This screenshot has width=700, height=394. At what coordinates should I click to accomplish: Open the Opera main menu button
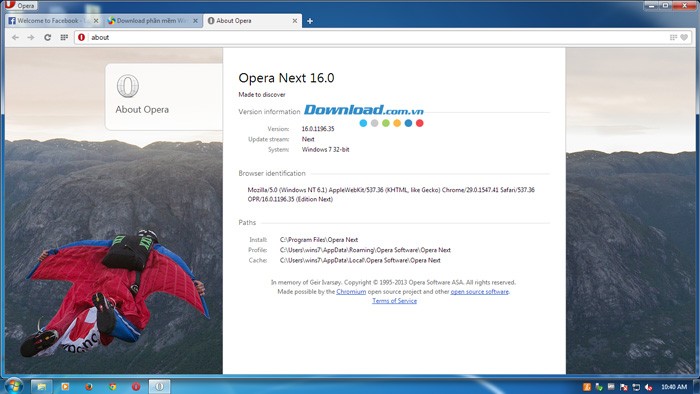20,5
